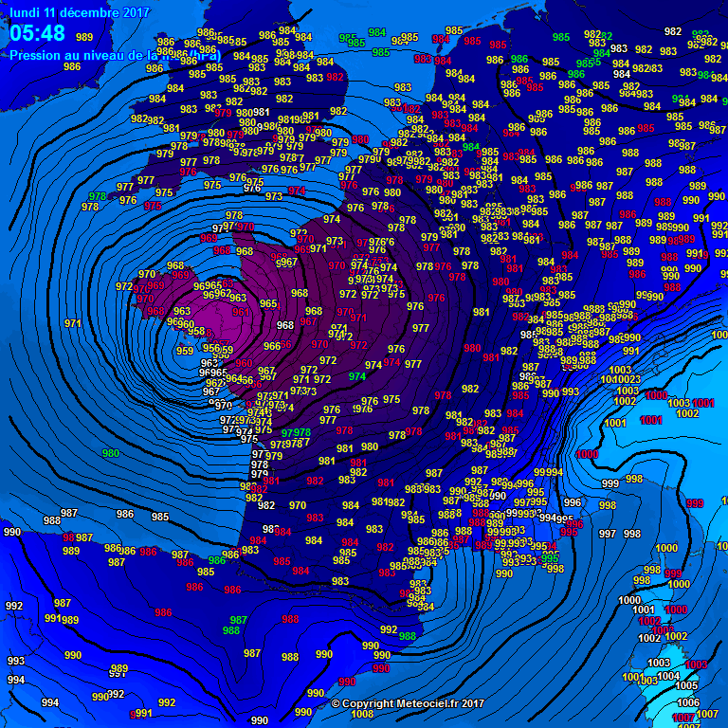Select the red 1007 pressure reading
728x728 pixels.
coord(683,719)
